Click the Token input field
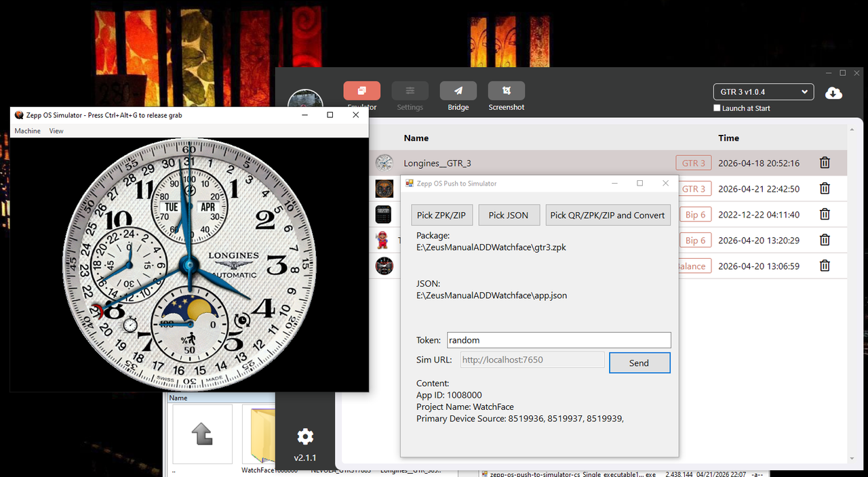Image resolution: width=868 pixels, height=477 pixels. coord(559,340)
